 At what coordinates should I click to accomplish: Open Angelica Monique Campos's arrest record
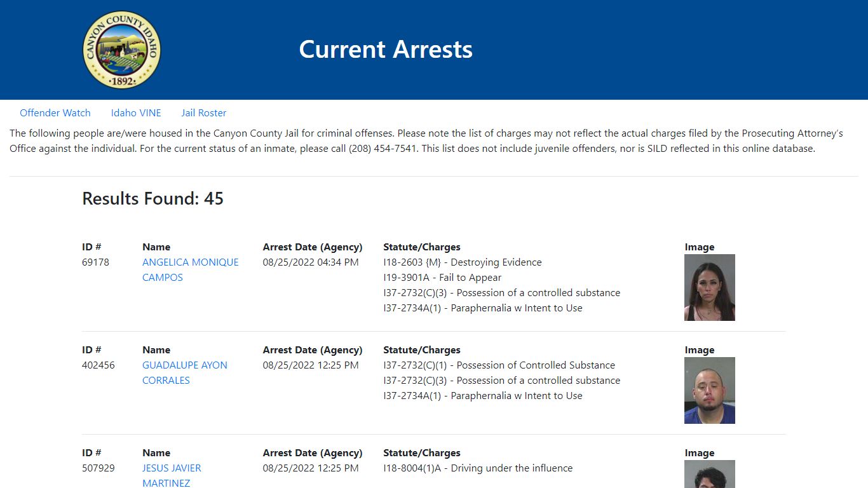(191, 270)
